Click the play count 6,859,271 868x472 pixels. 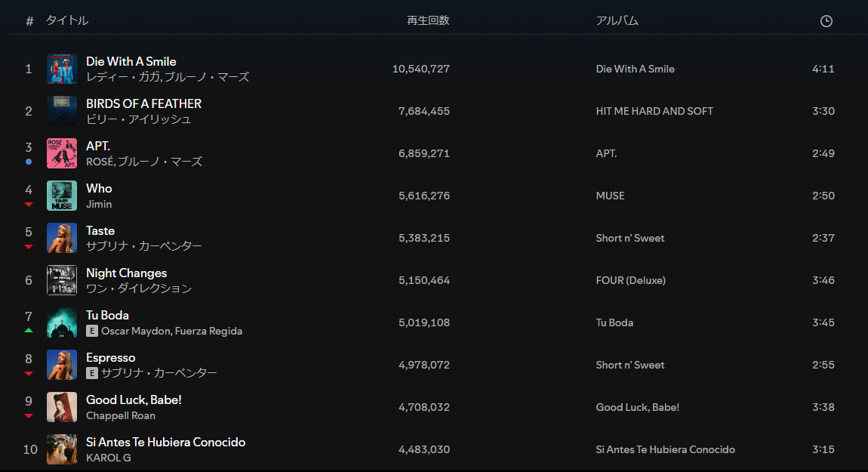click(424, 153)
